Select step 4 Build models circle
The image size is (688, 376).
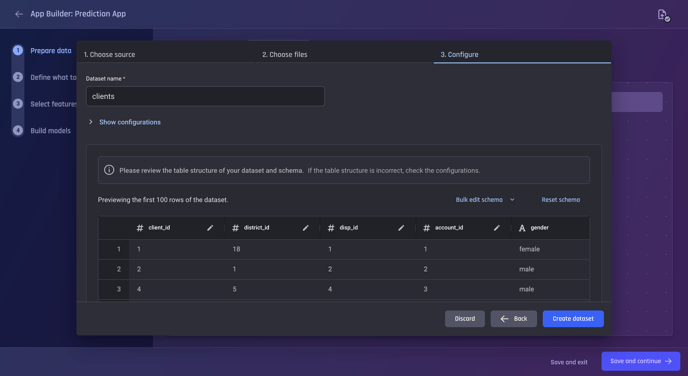(18, 130)
